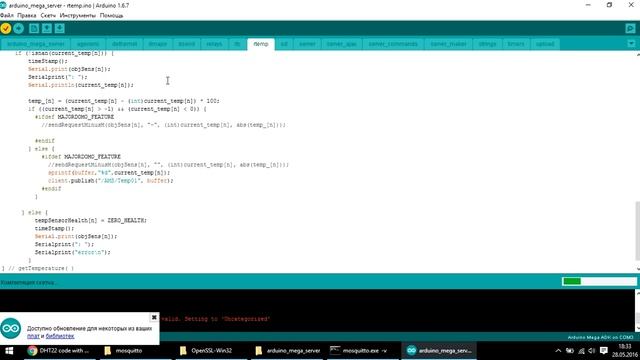
Task: Open the arduino_mega_server folder taskbar button
Action: (x=288, y=351)
